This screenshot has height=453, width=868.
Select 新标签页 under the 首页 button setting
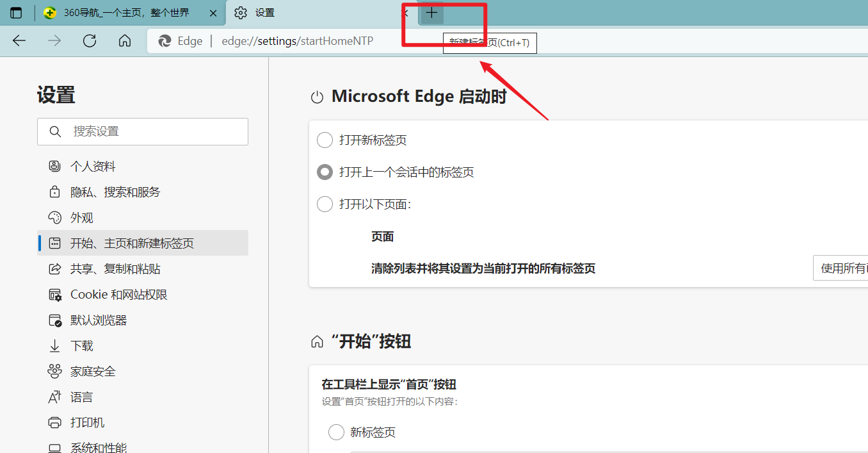336,432
